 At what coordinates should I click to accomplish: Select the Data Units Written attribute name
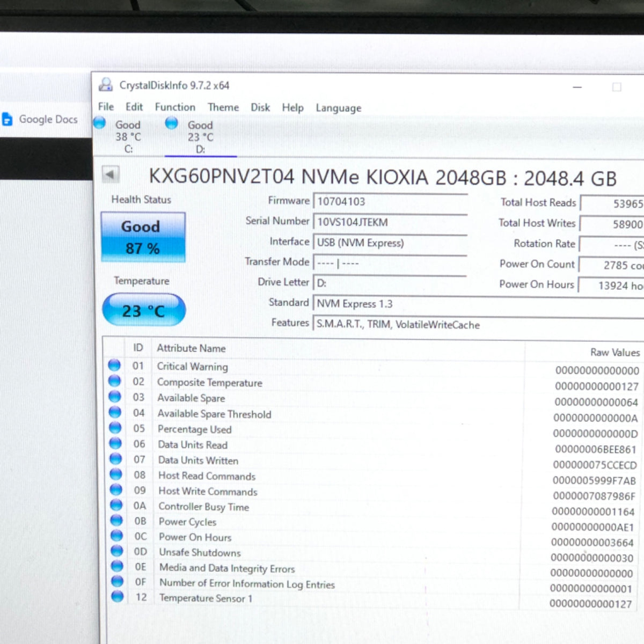coord(198,460)
